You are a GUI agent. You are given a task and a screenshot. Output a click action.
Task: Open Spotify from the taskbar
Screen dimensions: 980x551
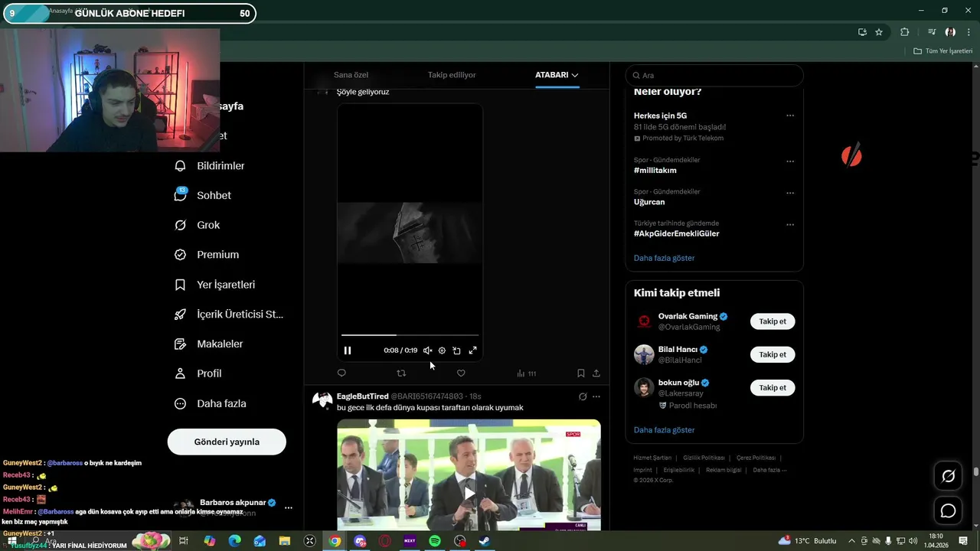coord(435,541)
